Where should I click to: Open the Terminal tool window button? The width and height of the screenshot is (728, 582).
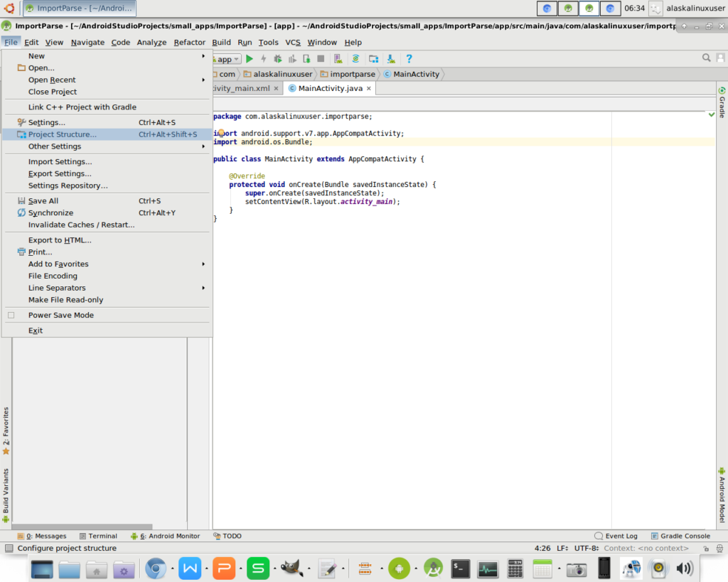pos(98,536)
